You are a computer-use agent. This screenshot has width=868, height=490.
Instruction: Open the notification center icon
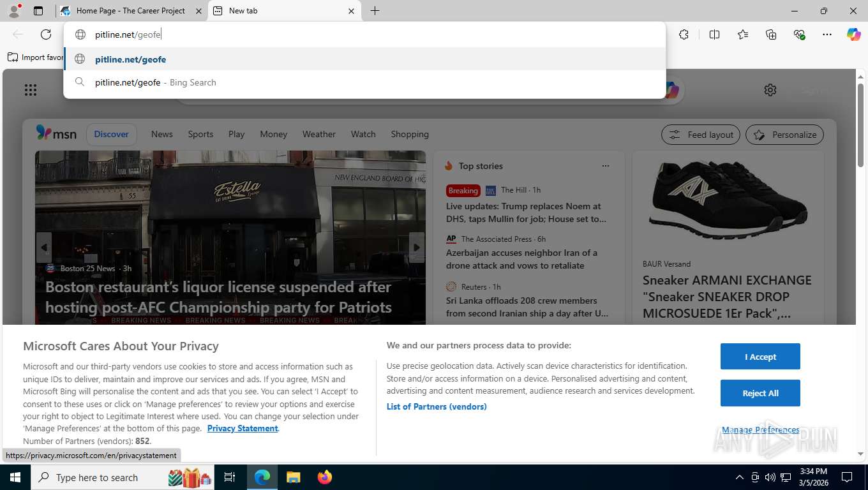click(847, 477)
